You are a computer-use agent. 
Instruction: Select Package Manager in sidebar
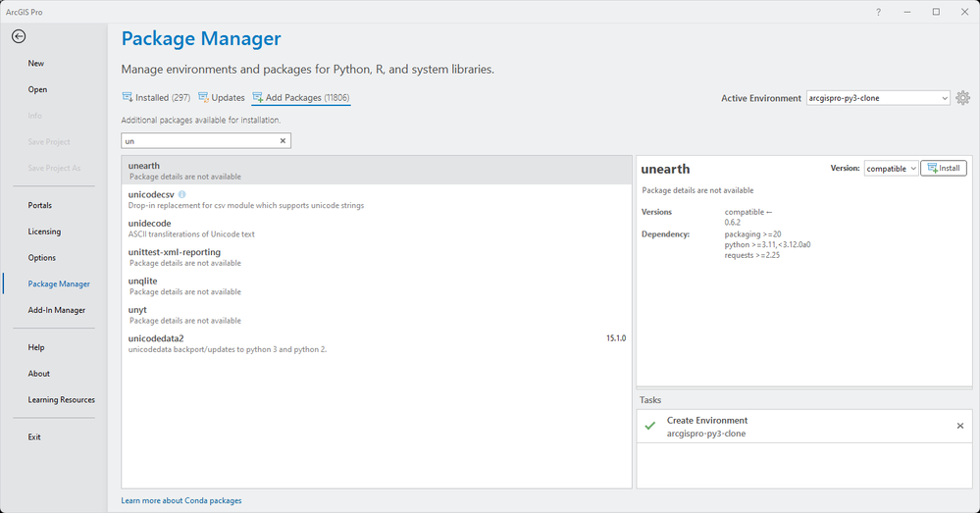59,283
